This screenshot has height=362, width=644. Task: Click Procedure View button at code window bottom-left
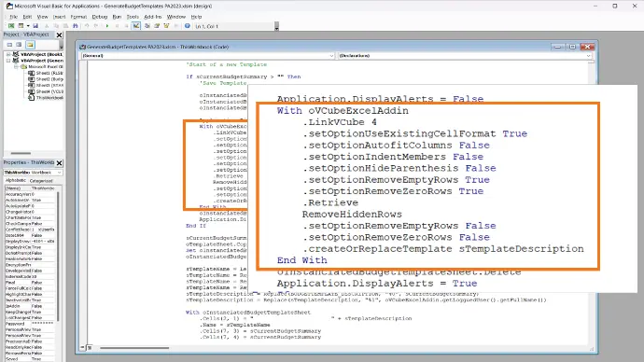[x=82, y=348]
